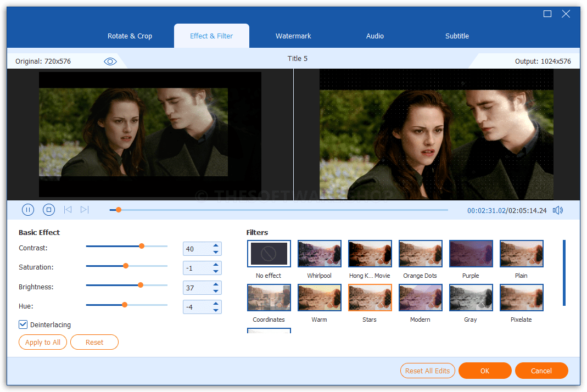Apply the Purple filter
This screenshot has width=587, height=392.
point(471,254)
